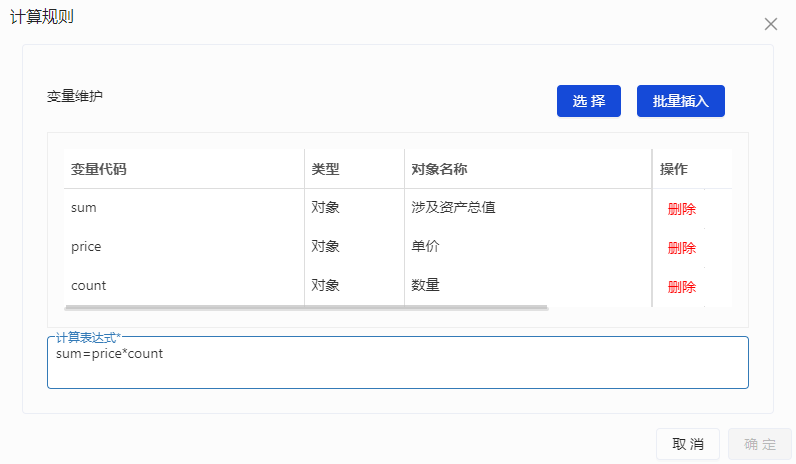Select the sum variable code cell

pos(84,208)
